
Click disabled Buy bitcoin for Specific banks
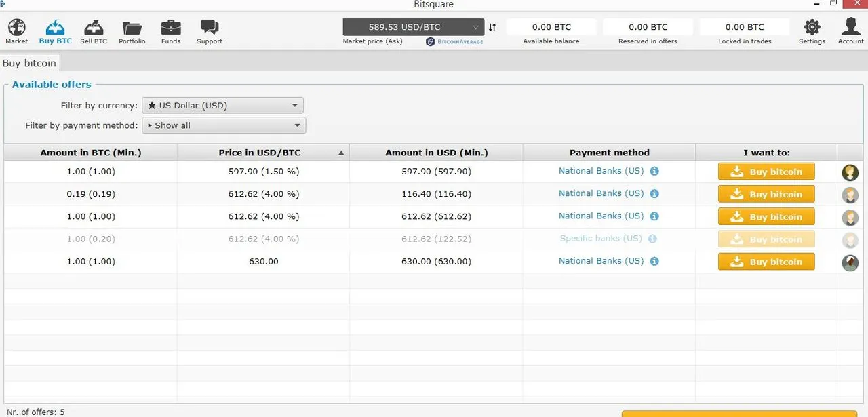766,239
